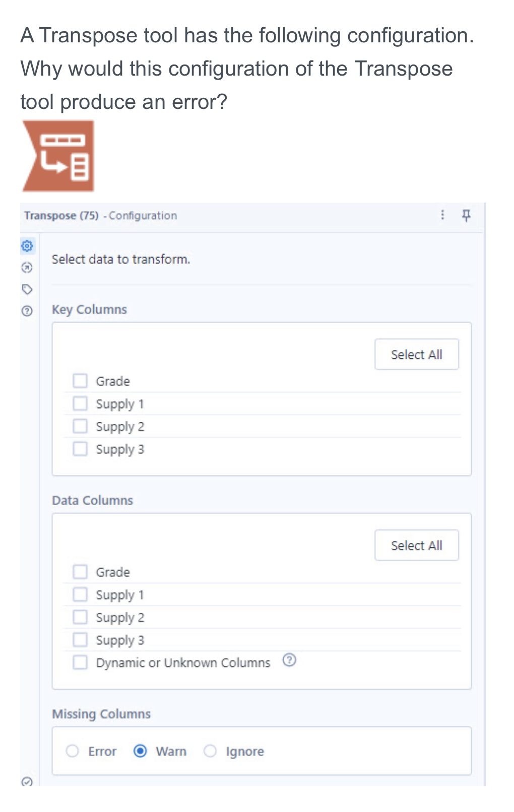Open the three-dot options menu
The height and width of the screenshot is (812, 514).
click(442, 216)
